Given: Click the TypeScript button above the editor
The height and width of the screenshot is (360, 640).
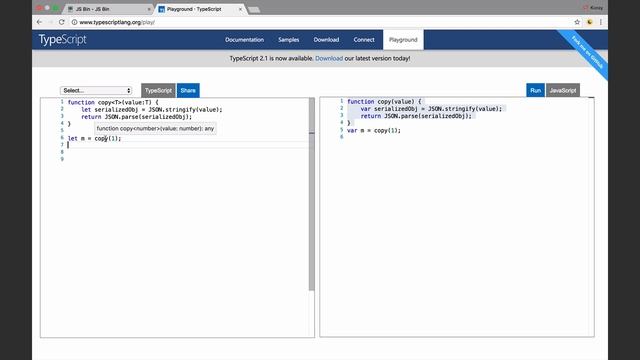Looking at the screenshot, I should 158,90.
